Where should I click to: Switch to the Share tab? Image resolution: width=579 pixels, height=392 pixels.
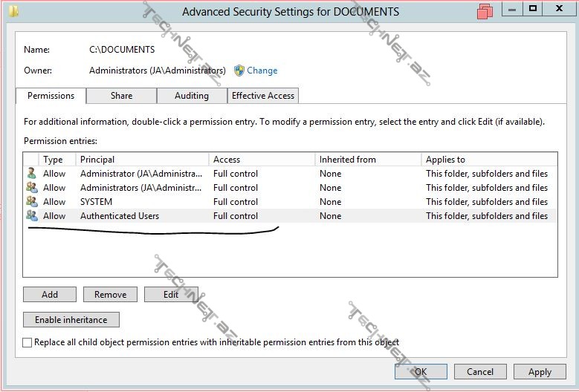click(x=121, y=96)
